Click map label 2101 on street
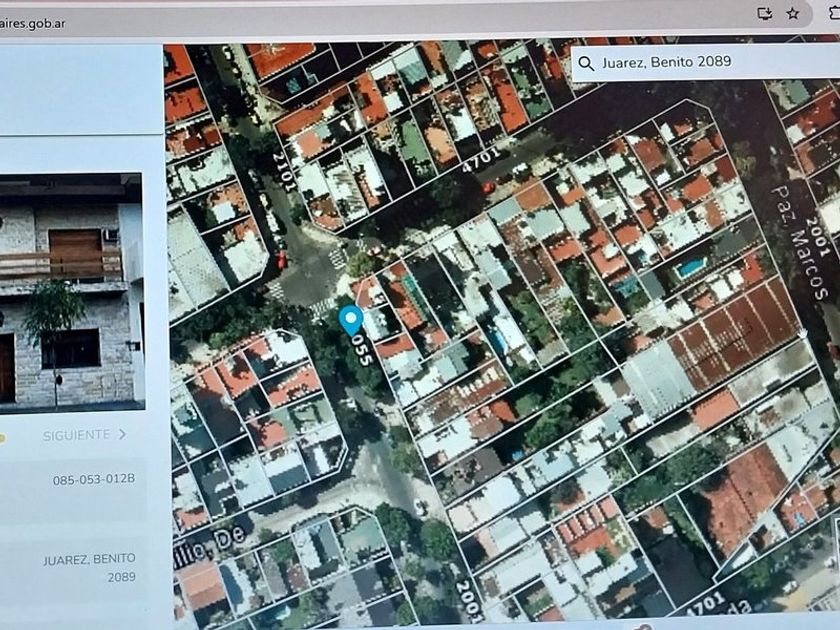The height and width of the screenshot is (630, 840). 284,172
